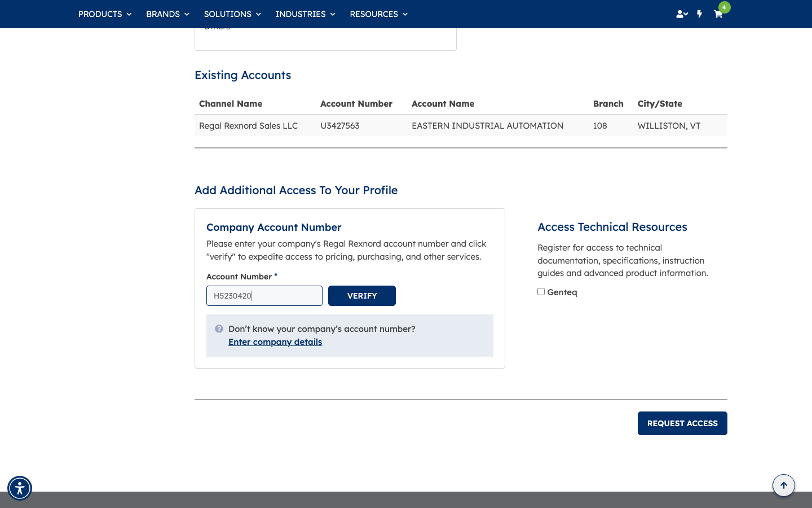Image resolution: width=812 pixels, height=508 pixels.
Task: Click the Existing Accounts heading
Action: [242, 75]
